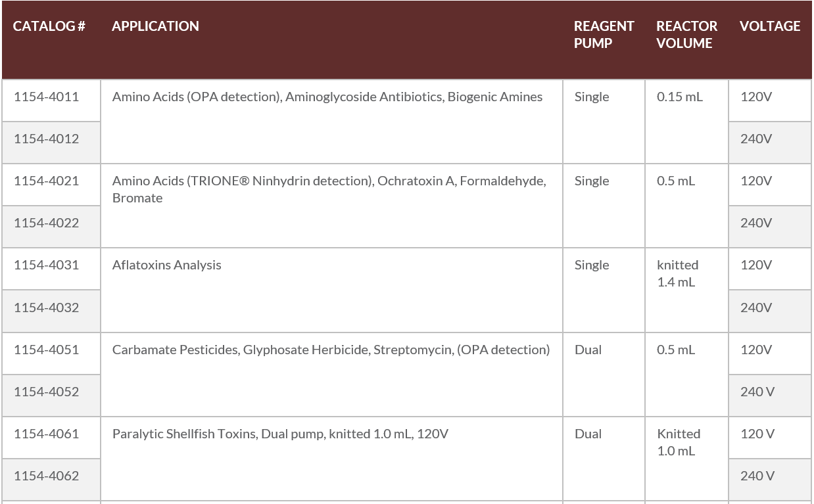Image resolution: width=814 pixels, height=504 pixels.
Task: Click catalog number 1154-4052
Action: coord(46,392)
